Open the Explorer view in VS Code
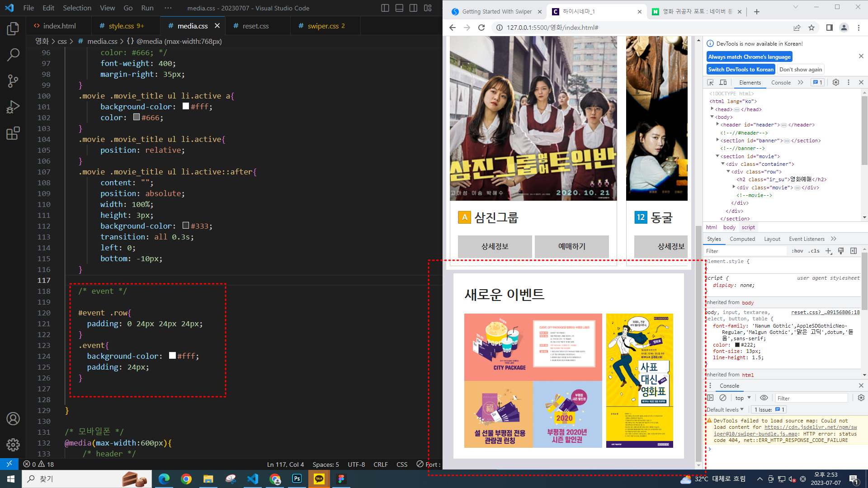868x488 pixels. [x=13, y=29]
